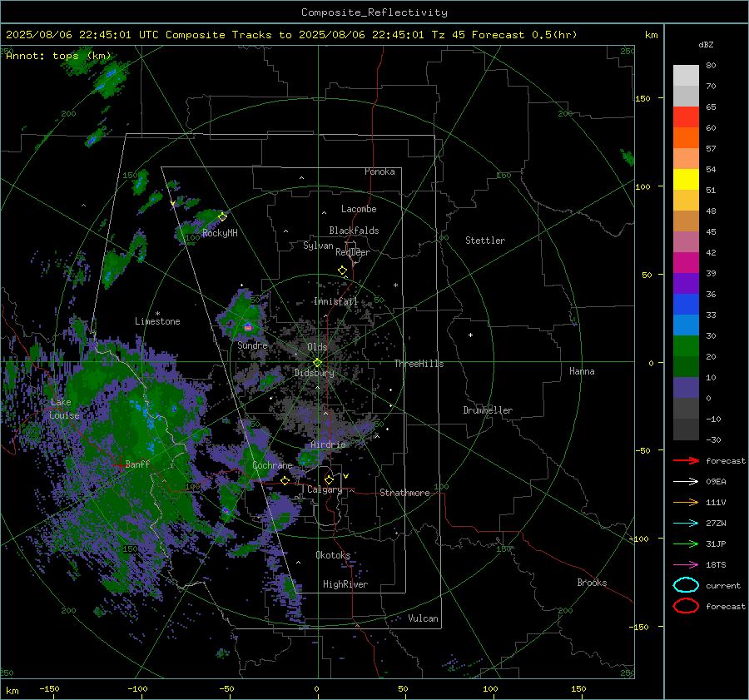Image resolution: width=749 pixels, height=700 pixels.
Task: Click the yellow diamond marker above Calgary
Action: [329, 479]
